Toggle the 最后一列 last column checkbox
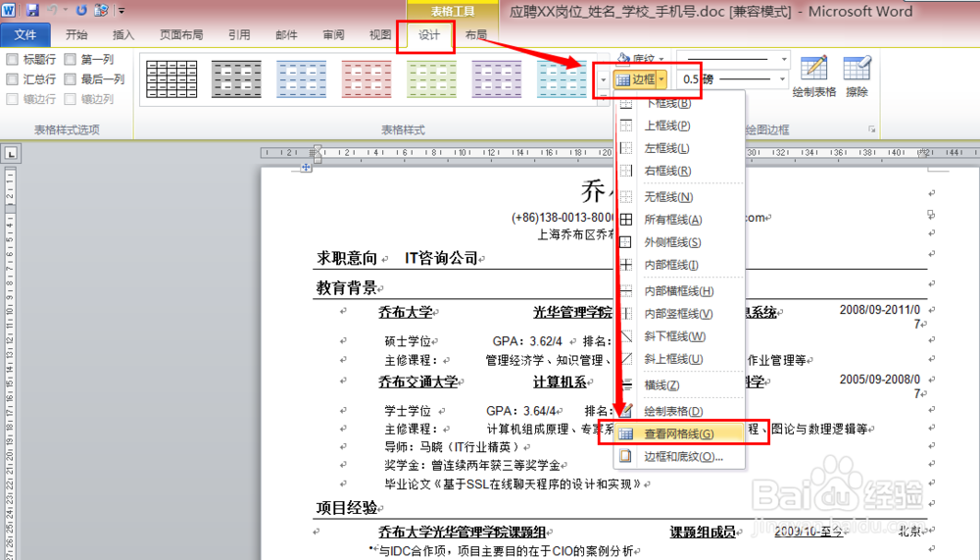This screenshot has width=980, height=560. pos(70,79)
